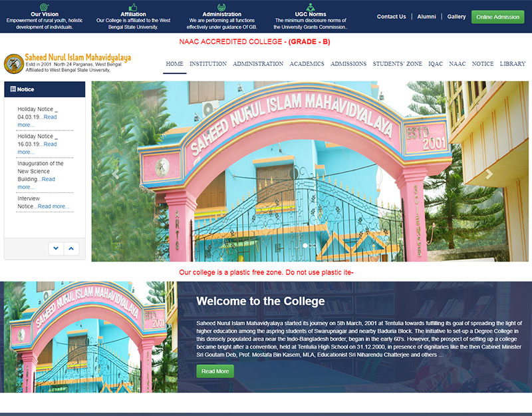Click the main carousel gate photo
532x416 pixels.
click(x=310, y=171)
